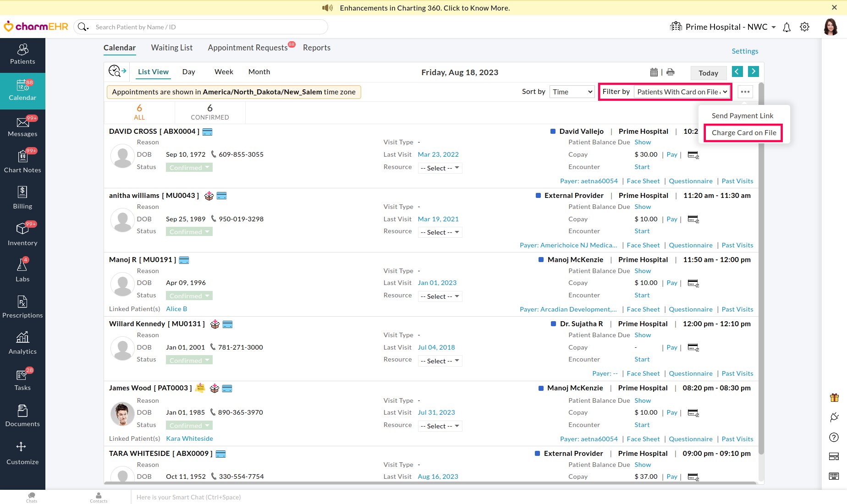847x504 pixels.
Task: Open Prescriptions from the sidebar
Action: pyautogui.click(x=22, y=307)
